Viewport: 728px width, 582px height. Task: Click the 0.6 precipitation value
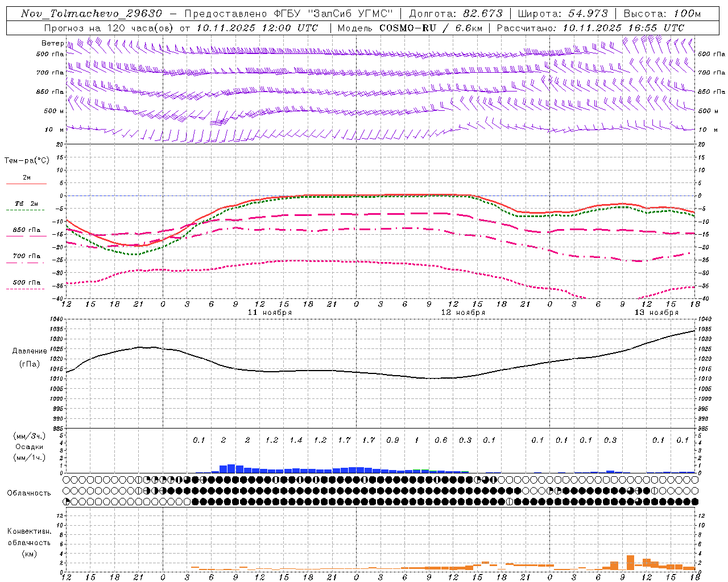(x=441, y=440)
